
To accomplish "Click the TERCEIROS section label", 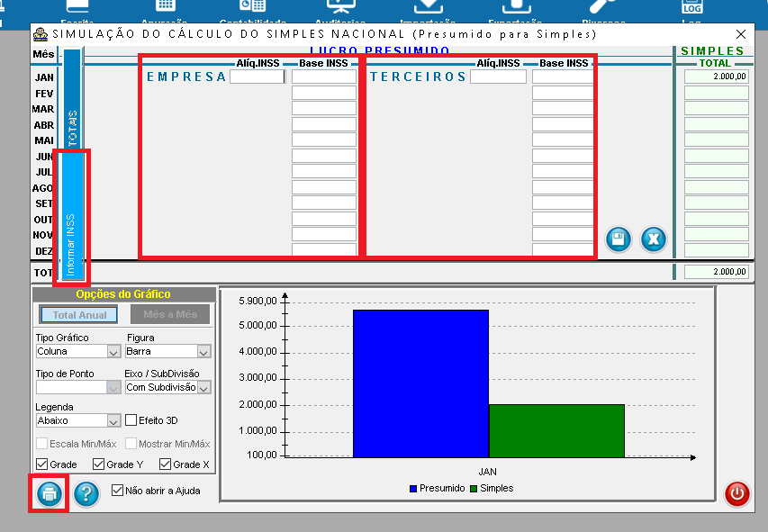I will 418,77.
